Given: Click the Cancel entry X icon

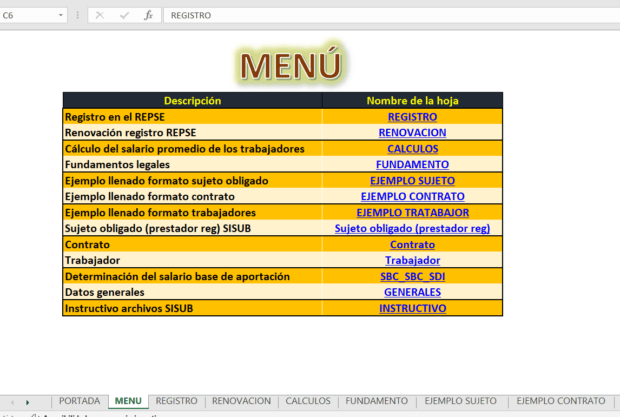Looking at the screenshot, I should pos(100,16).
